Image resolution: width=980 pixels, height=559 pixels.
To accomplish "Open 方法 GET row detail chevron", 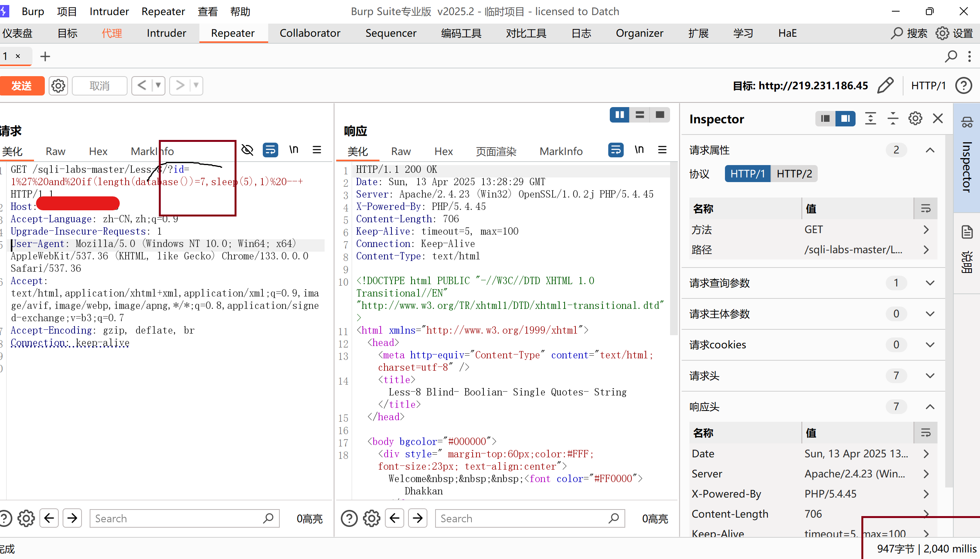I will tap(926, 230).
